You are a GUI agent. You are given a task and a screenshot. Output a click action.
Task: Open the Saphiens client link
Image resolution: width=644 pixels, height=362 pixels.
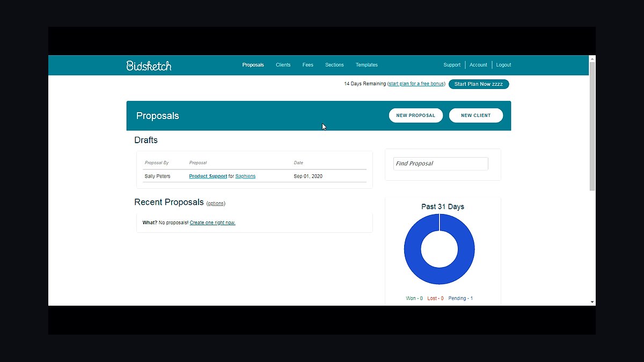pyautogui.click(x=245, y=176)
